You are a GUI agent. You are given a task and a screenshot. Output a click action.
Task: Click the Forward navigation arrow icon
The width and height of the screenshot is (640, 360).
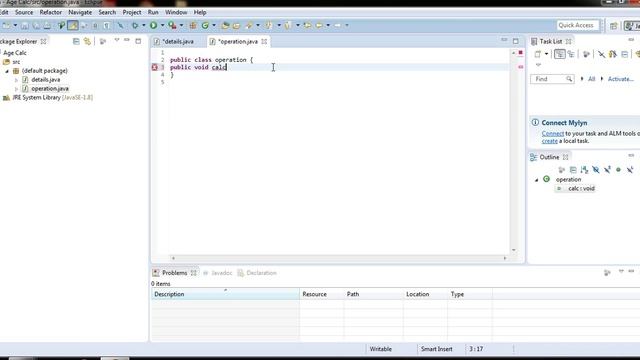338,25
